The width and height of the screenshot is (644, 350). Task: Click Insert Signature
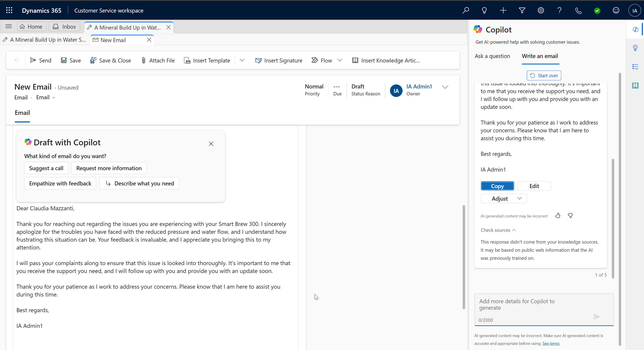pyautogui.click(x=278, y=60)
